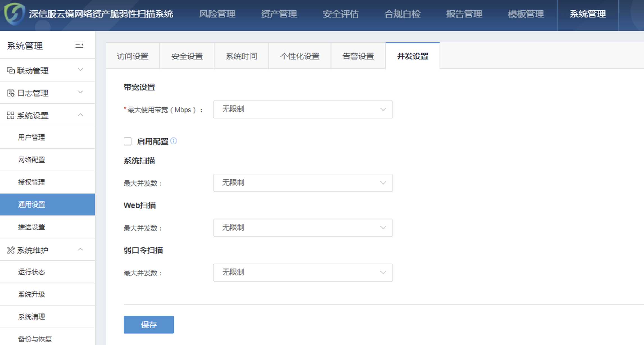Go to 系统清理 in sidebar
644x345 pixels.
click(x=47, y=317)
